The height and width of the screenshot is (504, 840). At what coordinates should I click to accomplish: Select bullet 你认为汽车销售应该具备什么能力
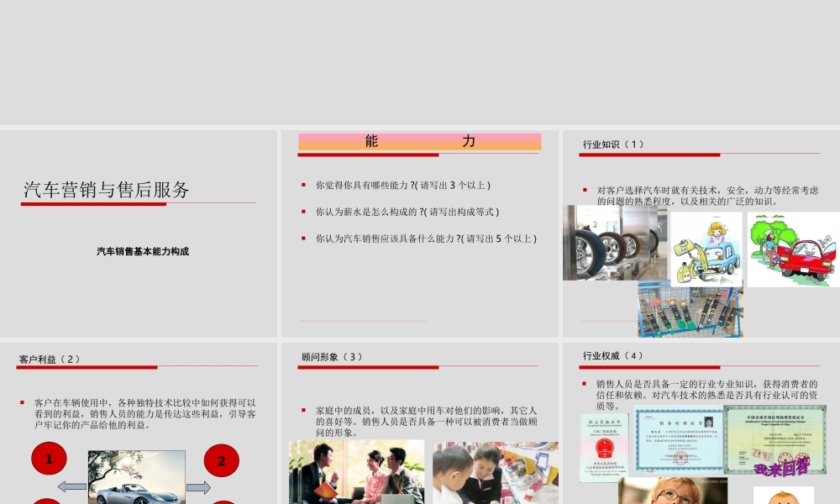pos(426,239)
